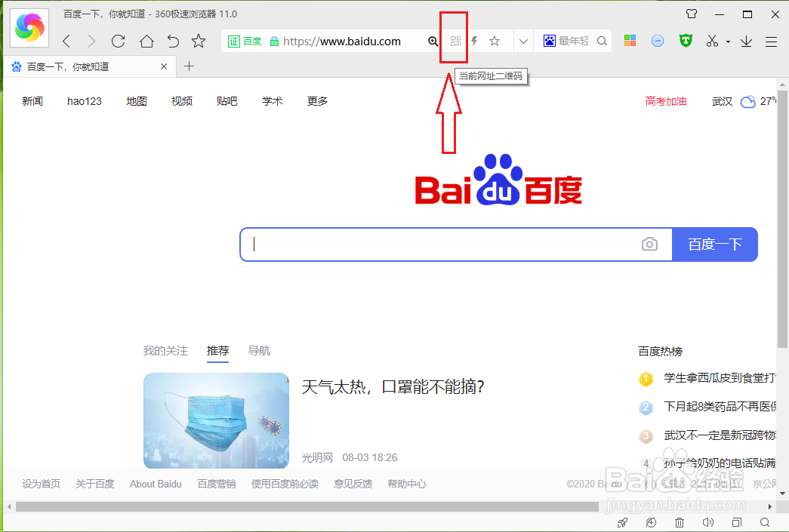Open the 意见反馈 feedback link
The width and height of the screenshot is (789, 532).
coord(353,484)
